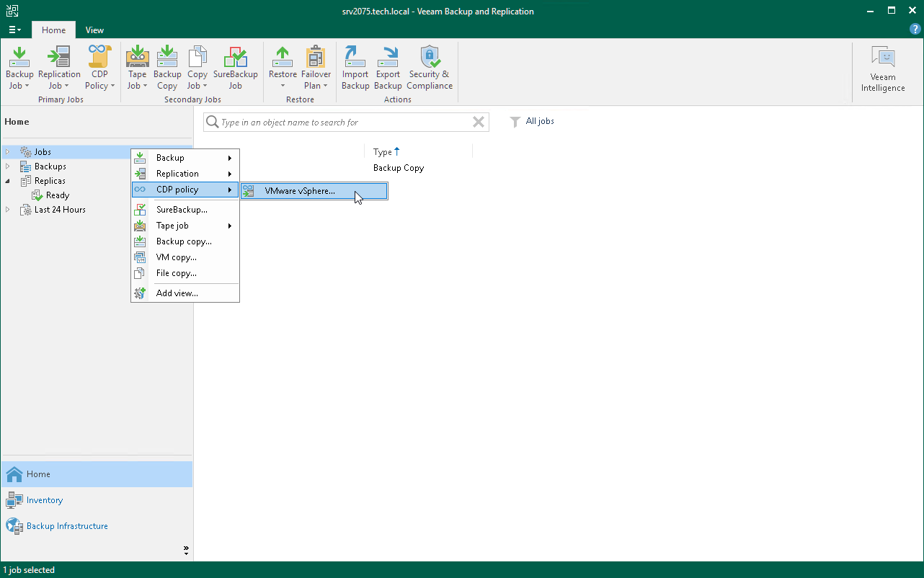The width and height of the screenshot is (924, 578).
Task: Click the Jobs gear icon in tree
Action: click(26, 152)
